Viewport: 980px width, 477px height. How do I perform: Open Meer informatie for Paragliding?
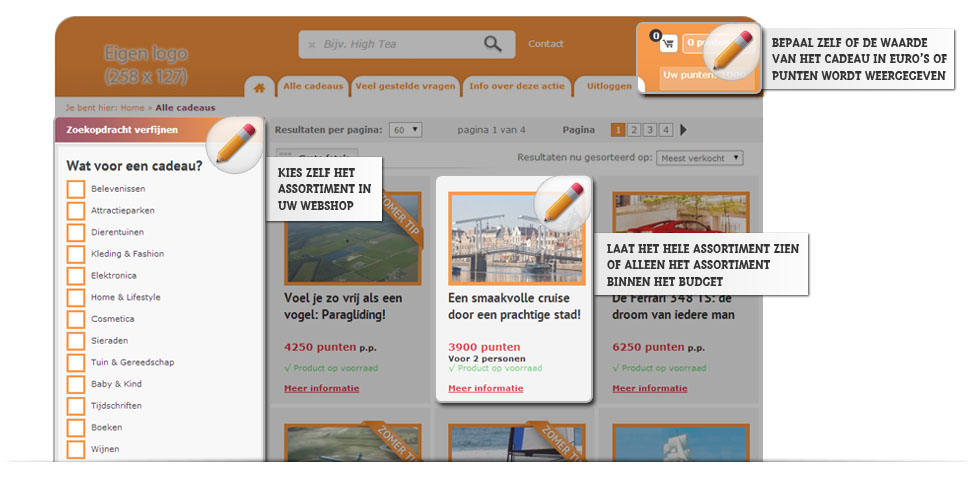pyautogui.click(x=322, y=388)
